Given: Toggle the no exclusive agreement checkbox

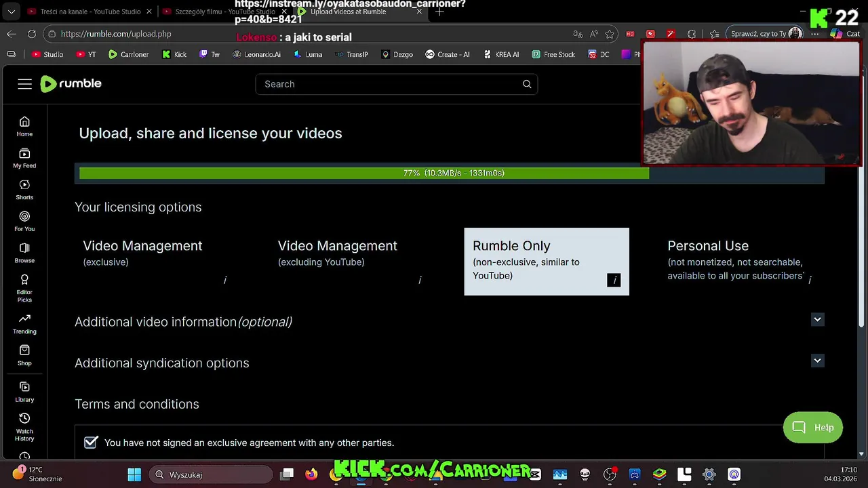Looking at the screenshot, I should pyautogui.click(x=91, y=443).
